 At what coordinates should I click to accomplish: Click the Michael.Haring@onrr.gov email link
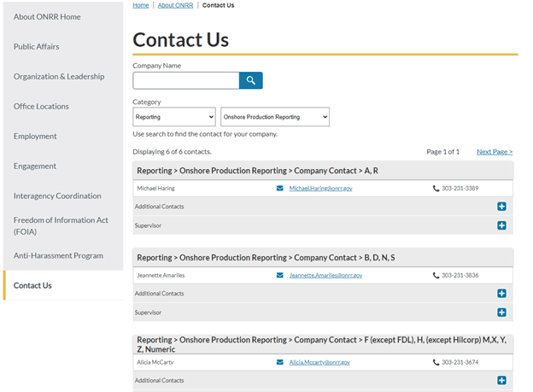[320, 188]
